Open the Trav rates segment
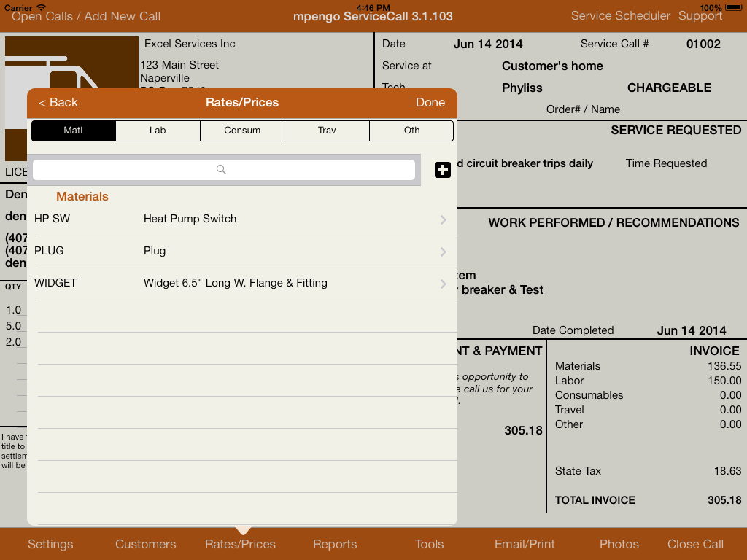The height and width of the screenshot is (560, 747). coord(327,131)
